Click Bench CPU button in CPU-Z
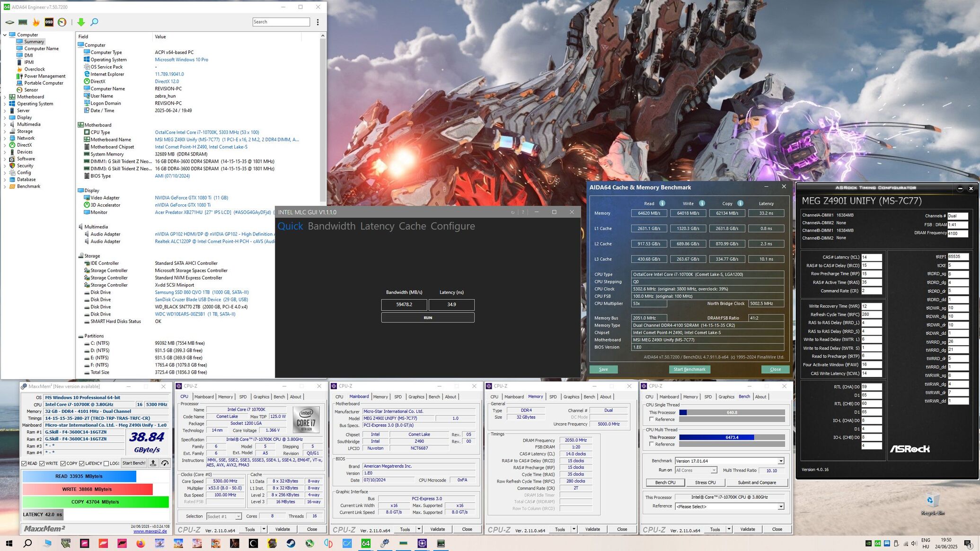Viewport: 980px width, 551px height. 665,482
